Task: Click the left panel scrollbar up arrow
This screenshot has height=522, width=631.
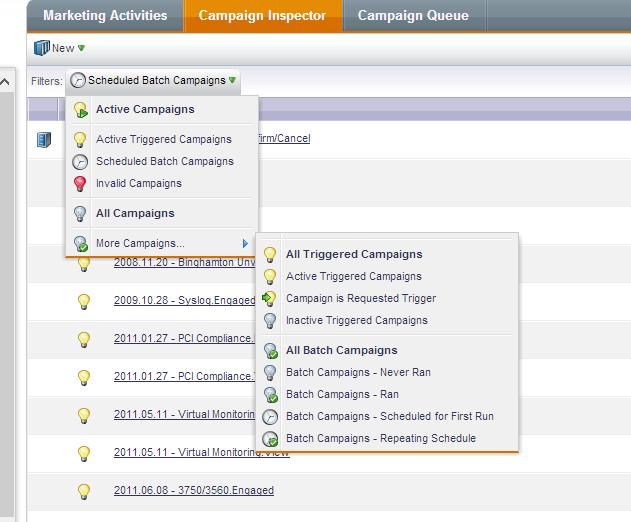Action: pos(6,82)
